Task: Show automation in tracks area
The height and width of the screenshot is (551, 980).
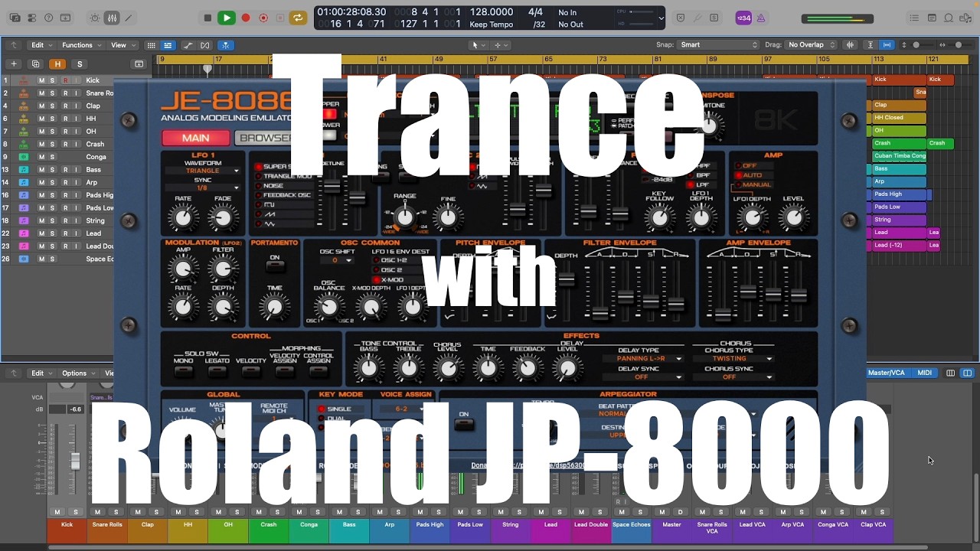Action: coord(189,45)
